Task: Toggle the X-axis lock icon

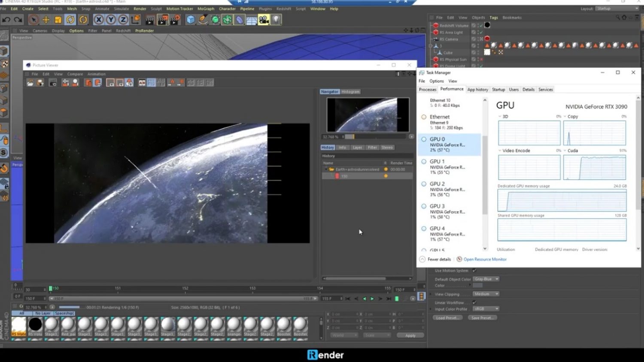Action: tap(99, 20)
